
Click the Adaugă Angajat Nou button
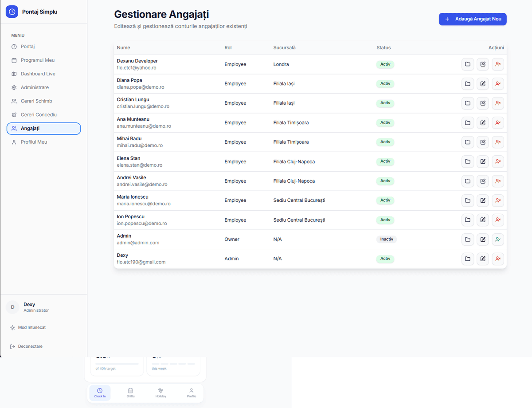point(472,19)
